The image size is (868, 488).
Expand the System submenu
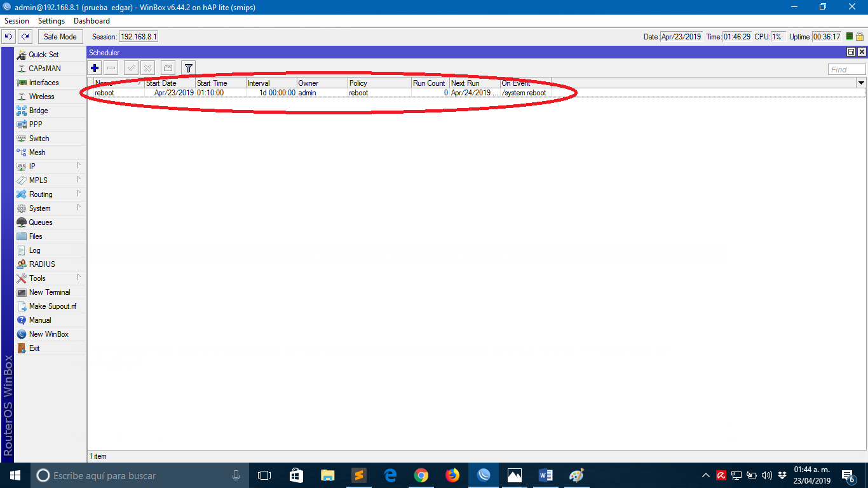(x=39, y=208)
